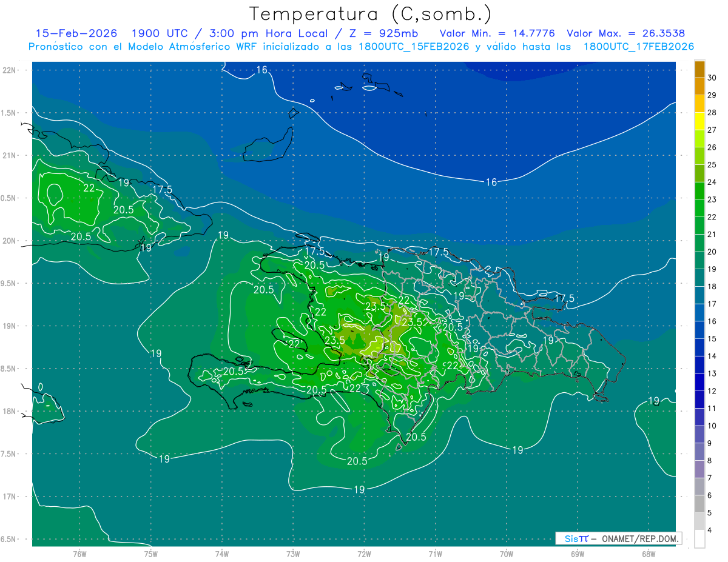
Task: Click the '72W' longitude axis label
Action: (x=364, y=554)
